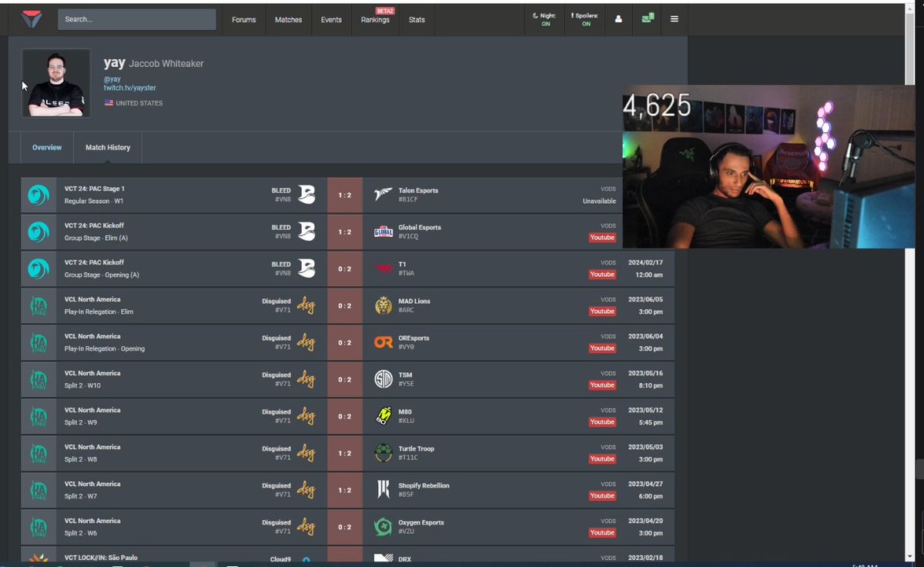
Task: Click the VCT 24: PAC Stage 1 event icon
Action: point(38,195)
